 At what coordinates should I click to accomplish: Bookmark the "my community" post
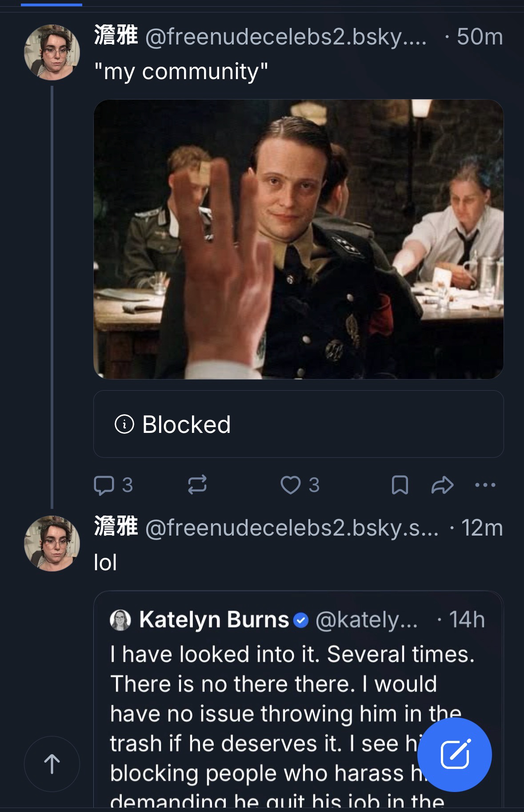400,485
